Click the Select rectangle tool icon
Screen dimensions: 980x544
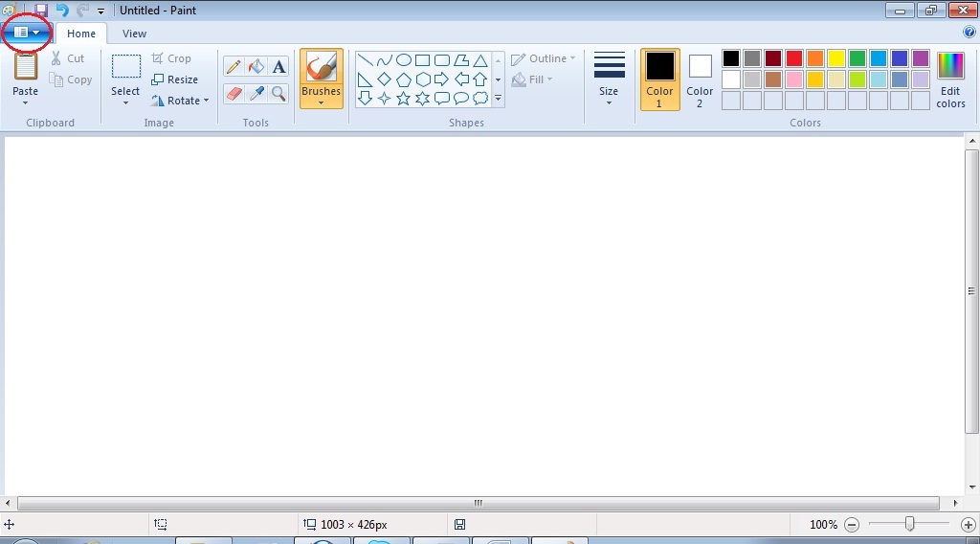pyautogui.click(x=125, y=66)
